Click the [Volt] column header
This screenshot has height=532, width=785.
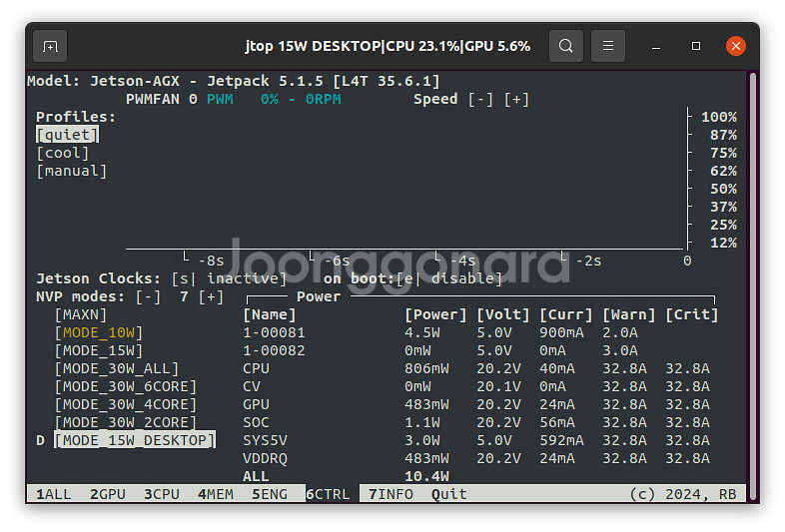coord(503,314)
